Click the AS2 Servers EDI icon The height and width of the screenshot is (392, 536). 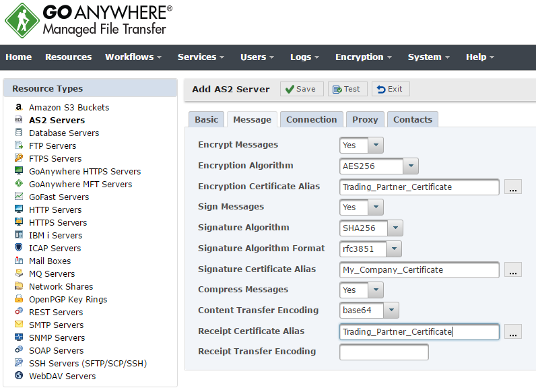(x=19, y=120)
